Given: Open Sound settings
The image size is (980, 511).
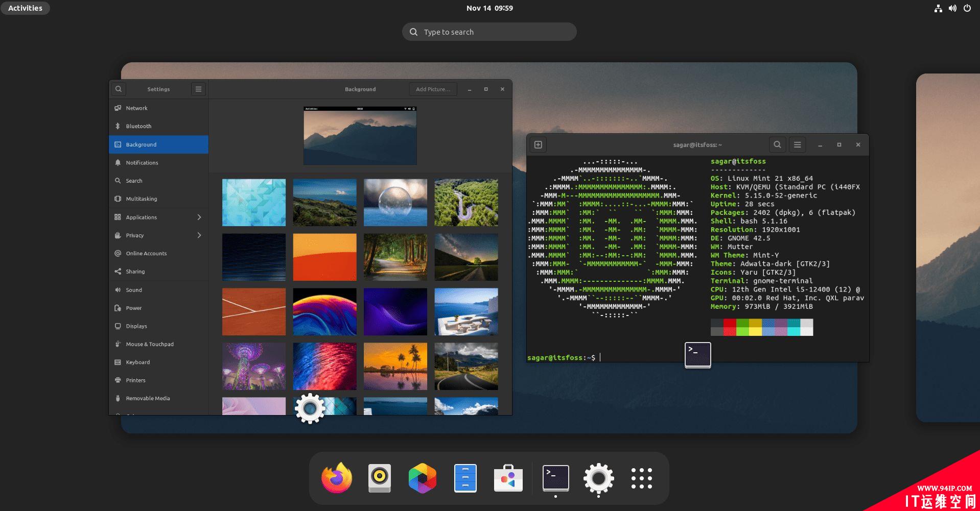Looking at the screenshot, I should coord(158,290).
